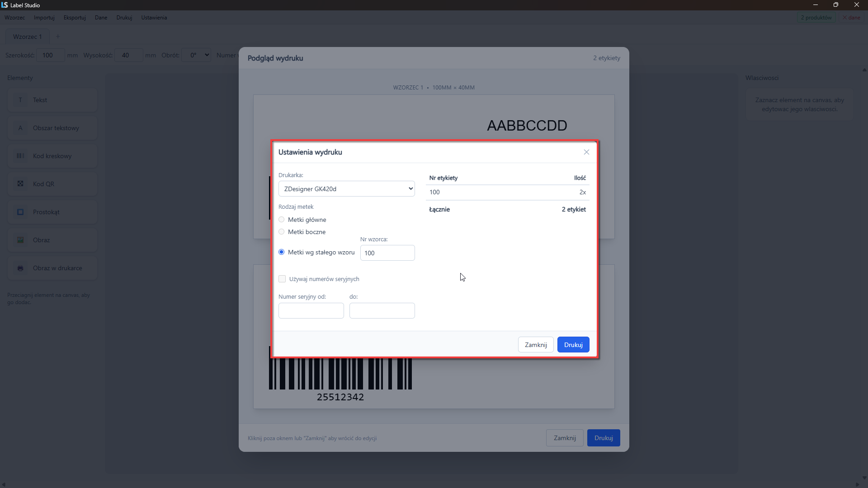The image size is (868, 488).
Task: Click the Tekst element icon
Action: coord(20,100)
